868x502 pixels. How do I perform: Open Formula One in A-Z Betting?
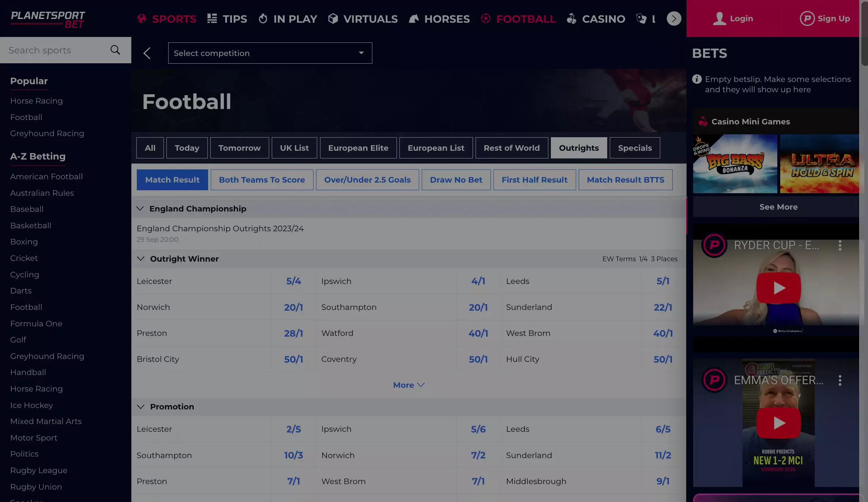pos(36,323)
